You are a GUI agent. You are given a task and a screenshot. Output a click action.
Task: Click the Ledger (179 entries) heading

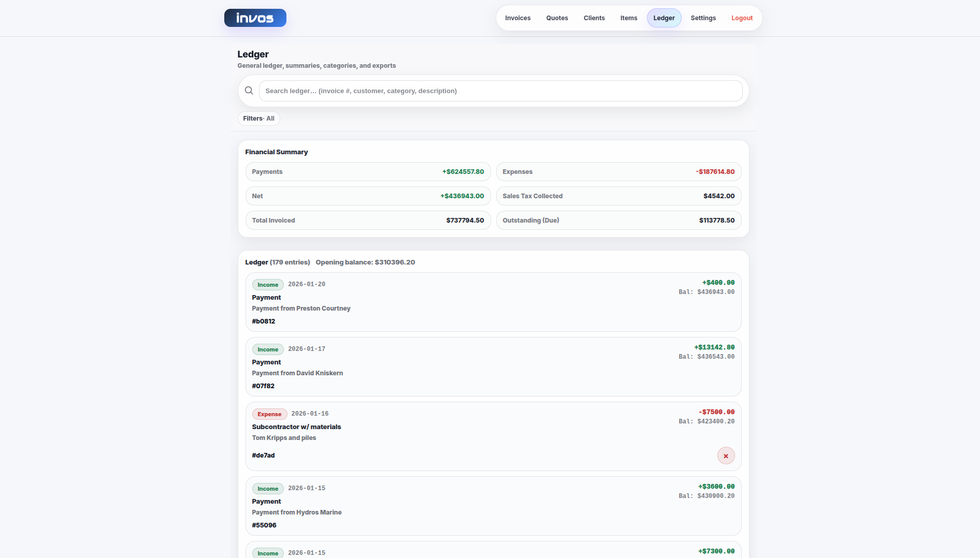tap(278, 262)
